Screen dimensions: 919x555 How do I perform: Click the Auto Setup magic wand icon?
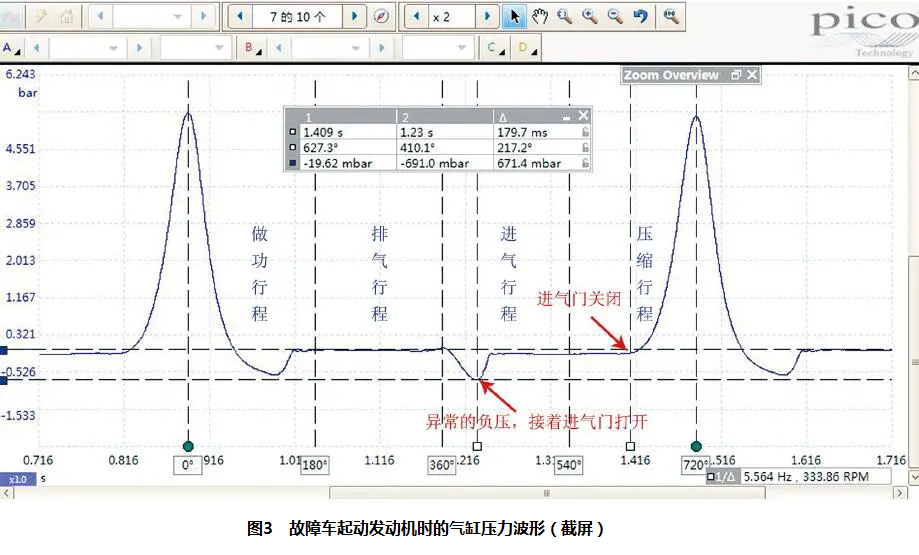(41, 16)
